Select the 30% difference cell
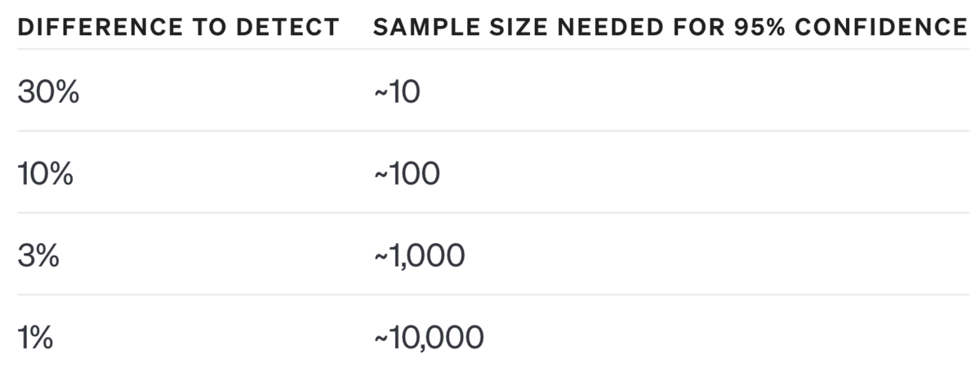Image resolution: width=980 pixels, height=377 pixels. [48, 92]
